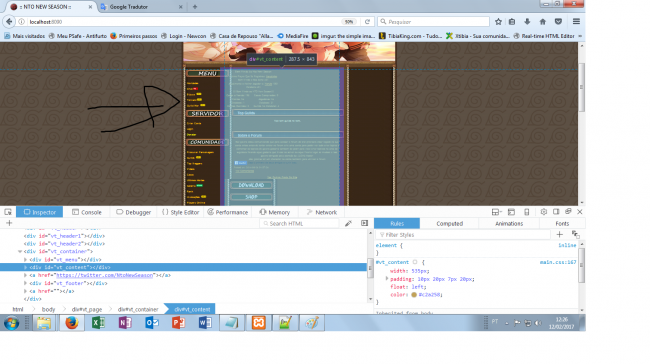Expand the vt_menu div node
This screenshot has width=650, height=364.
tap(25, 260)
